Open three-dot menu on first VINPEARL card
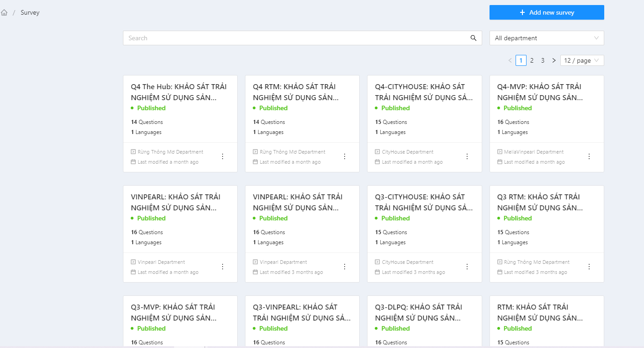644x348 pixels. click(223, 267)
